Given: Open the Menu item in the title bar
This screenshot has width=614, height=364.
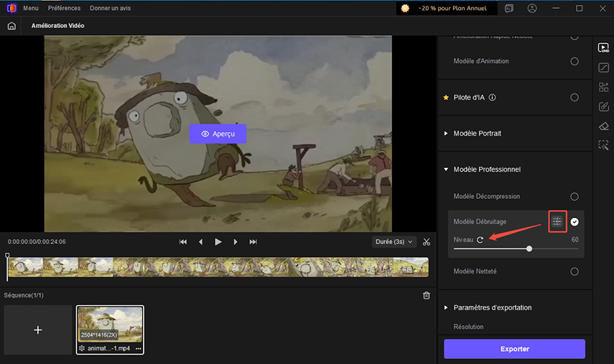Looking at the screenshot, I should 31,9.
